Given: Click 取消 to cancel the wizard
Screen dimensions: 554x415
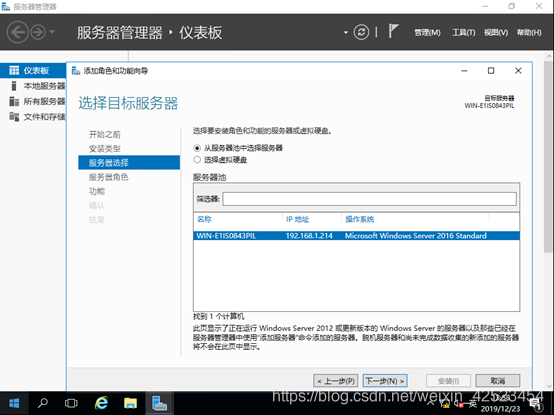Looking at the screenshot, I should pyautogui.click(x=497, y=381).
